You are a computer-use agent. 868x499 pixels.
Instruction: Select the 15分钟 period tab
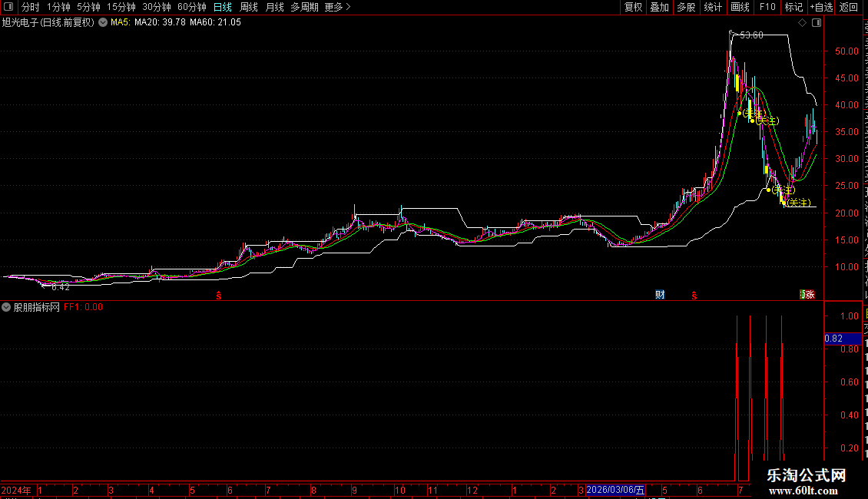pyautogui.click(x=121, y=7)
